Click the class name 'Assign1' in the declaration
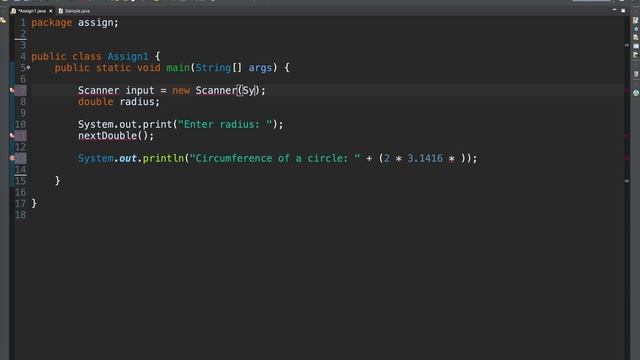The width and height of the screenshot is (640, 360). click(128, 56)
